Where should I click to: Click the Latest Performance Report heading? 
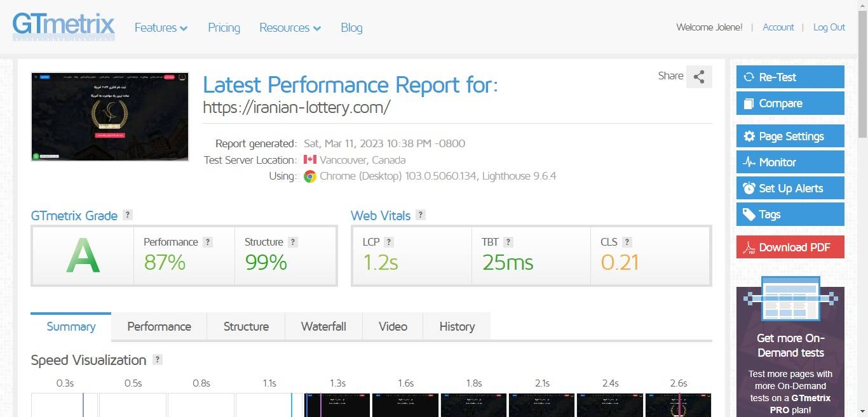tap(350, 84)
